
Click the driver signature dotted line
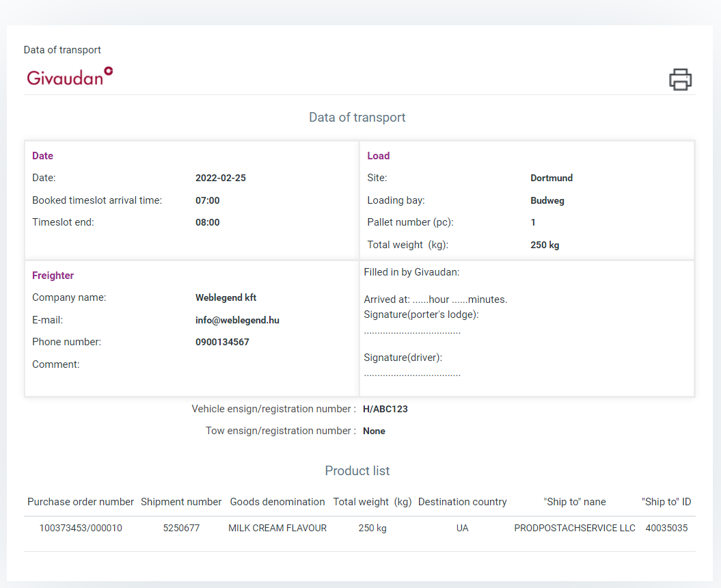tap(412, 374)
